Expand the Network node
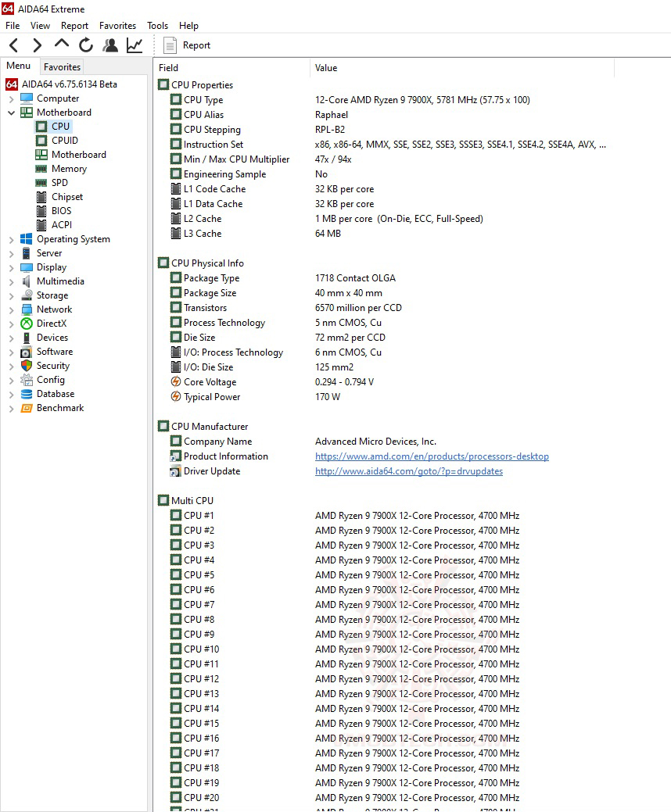The height and width of the screenshot is (812, 671). pyautogui.click(x=12, y=310)
